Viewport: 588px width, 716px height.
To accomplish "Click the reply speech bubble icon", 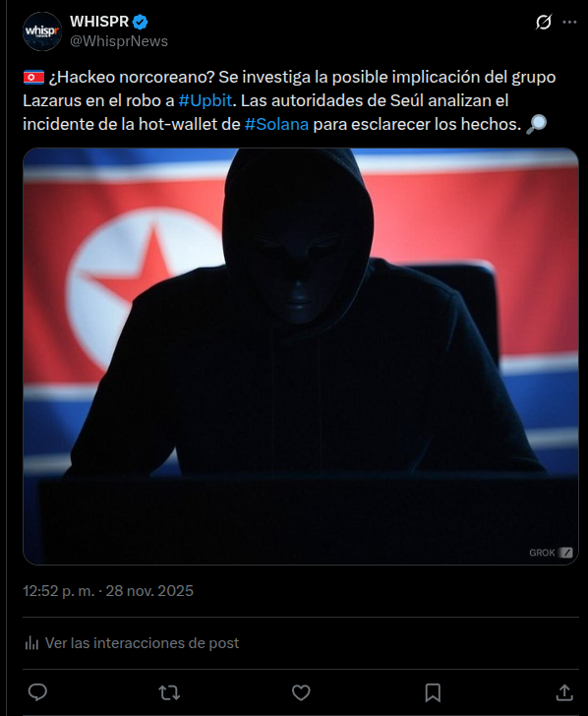I will (x=37, y=692).
